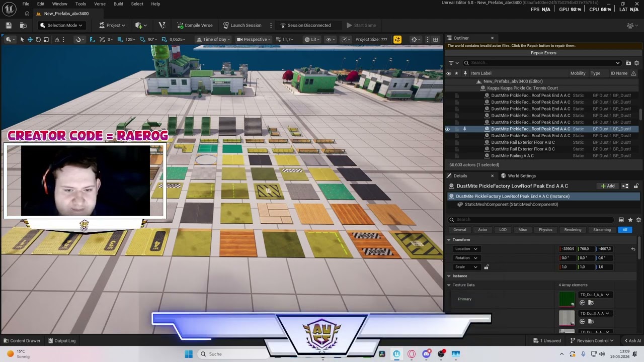Open viewport settings gear dropdown
This screenshot has width=644, height=362.
(x=416, y=39)
